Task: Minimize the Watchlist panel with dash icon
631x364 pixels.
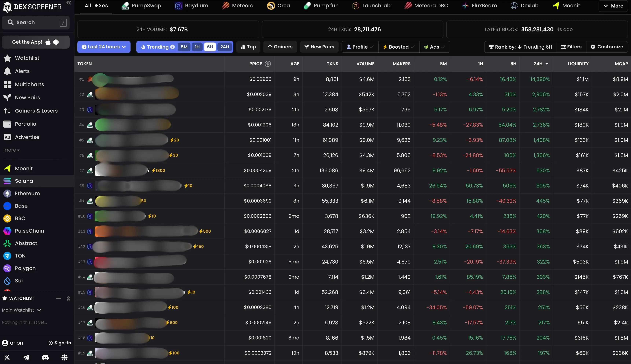Action: click(x=58, y=299)
